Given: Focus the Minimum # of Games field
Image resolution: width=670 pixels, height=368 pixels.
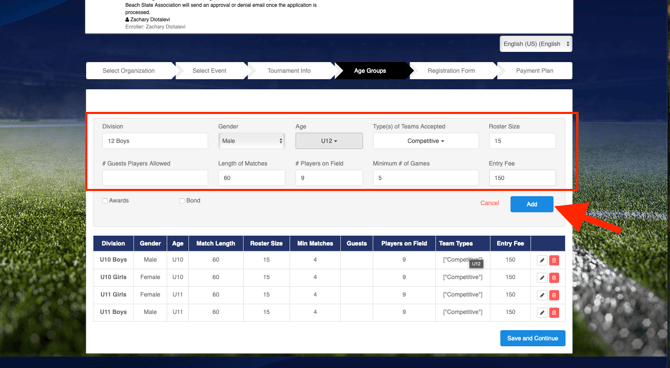Looking at the screenshot, I should (x=426, y=178).
